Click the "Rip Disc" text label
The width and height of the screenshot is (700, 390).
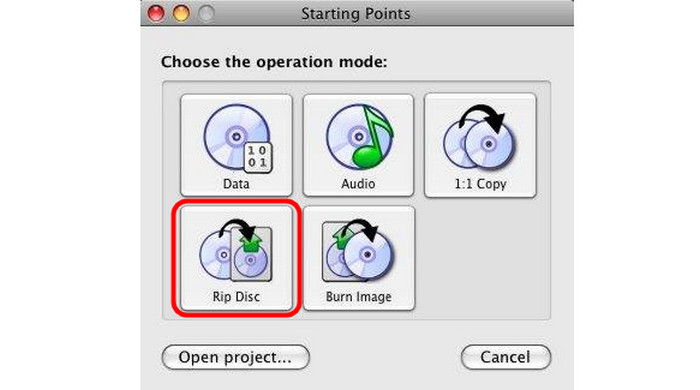(236, 297)
